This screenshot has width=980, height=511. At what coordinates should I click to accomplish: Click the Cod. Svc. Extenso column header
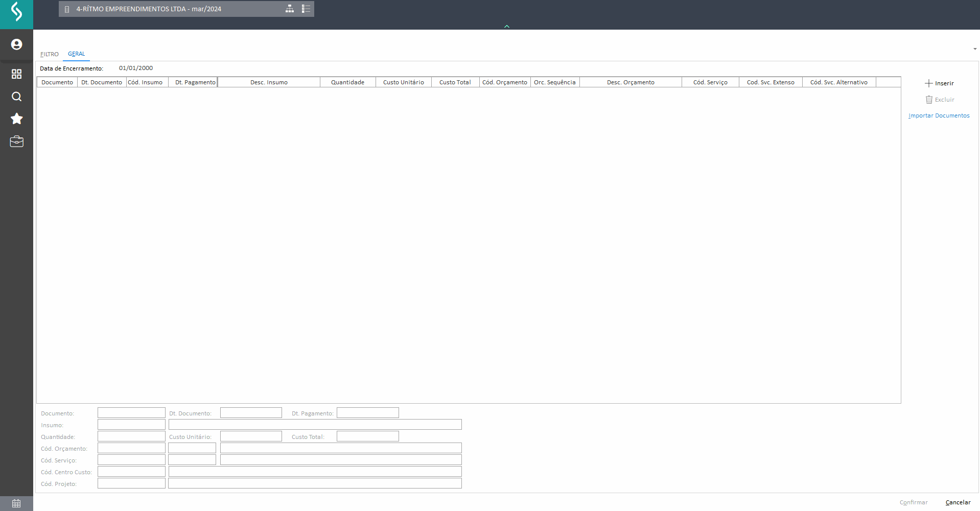point(771,82)
